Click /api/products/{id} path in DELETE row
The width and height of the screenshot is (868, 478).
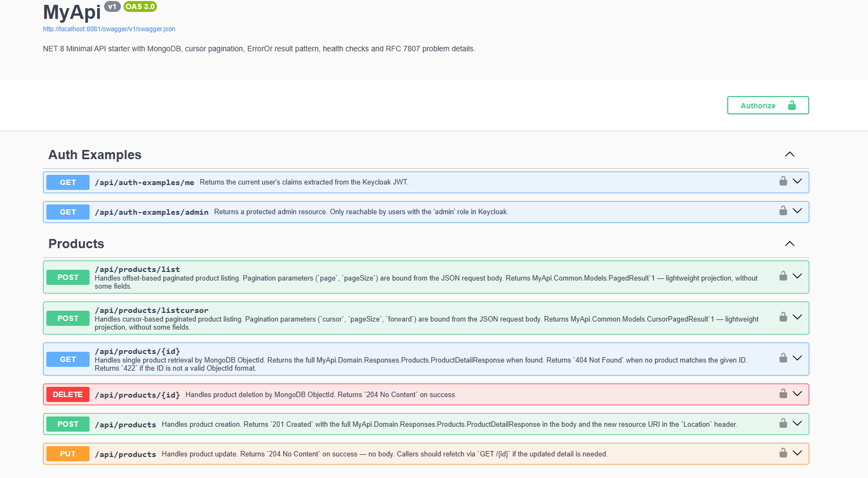[x=138, y=395]
